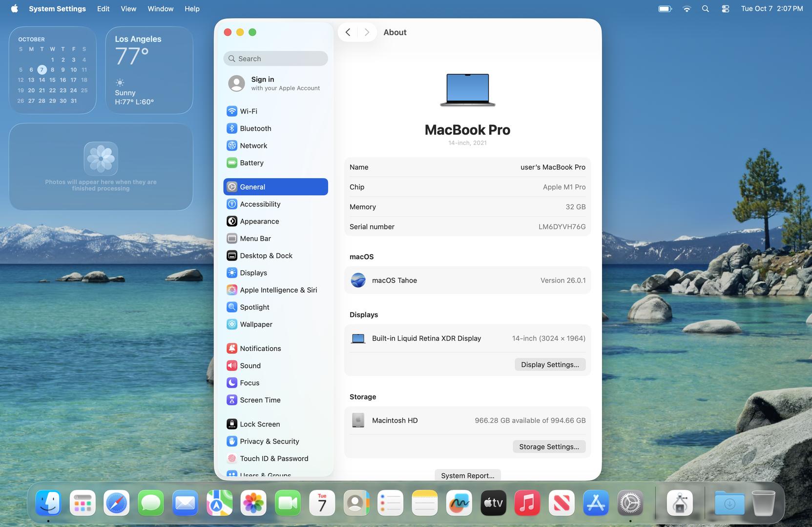
Task: Select Privacy & Security in sidebar
Action: click(269, 441)
